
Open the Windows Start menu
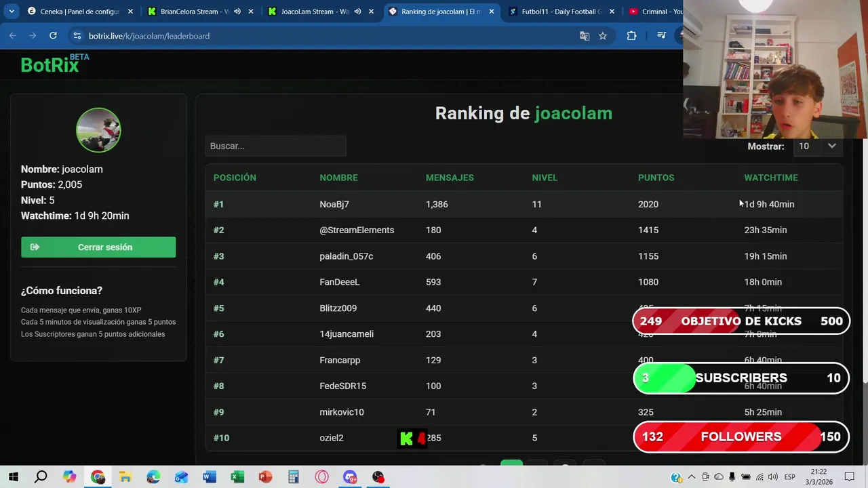13,477
